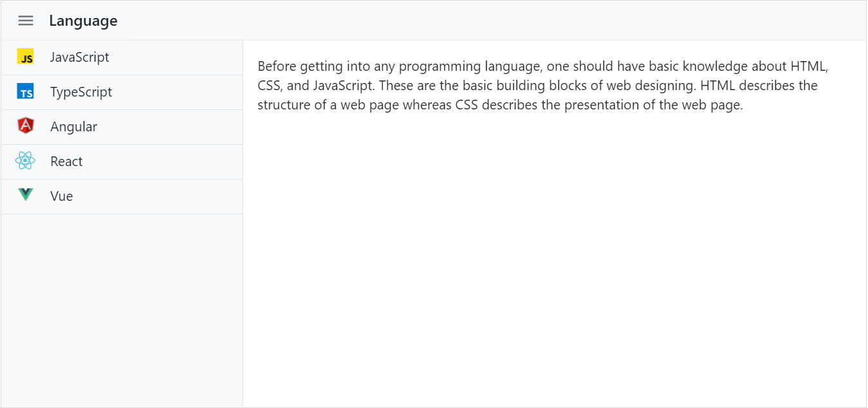Click the paragraph line starting "CSS, and JavaScript"

[x=538, y=86]
